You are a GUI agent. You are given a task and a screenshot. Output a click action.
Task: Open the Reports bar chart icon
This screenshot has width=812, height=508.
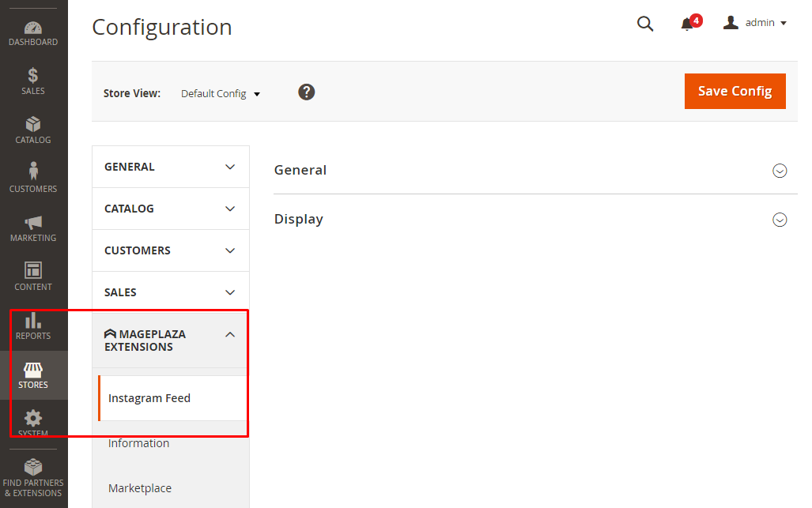(x=33, y=325)
